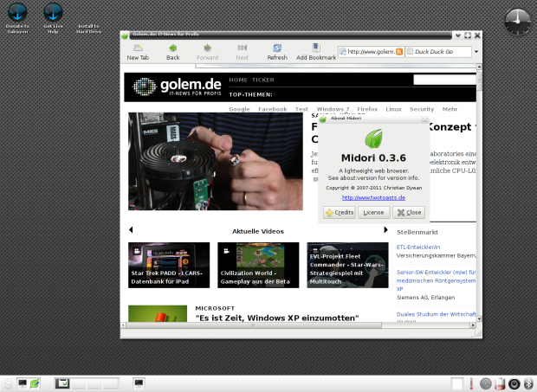Click the gray disc tray icon

pos(486,384)
